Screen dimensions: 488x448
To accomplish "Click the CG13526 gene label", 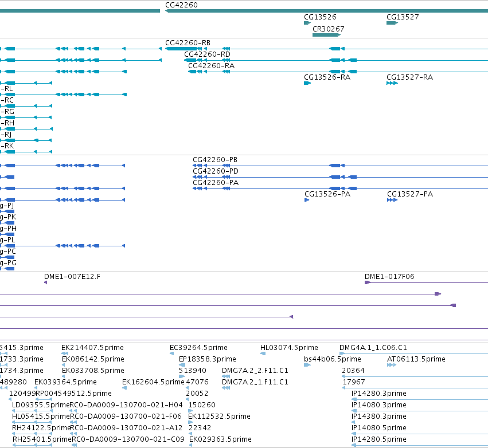I will pos(320,17).
